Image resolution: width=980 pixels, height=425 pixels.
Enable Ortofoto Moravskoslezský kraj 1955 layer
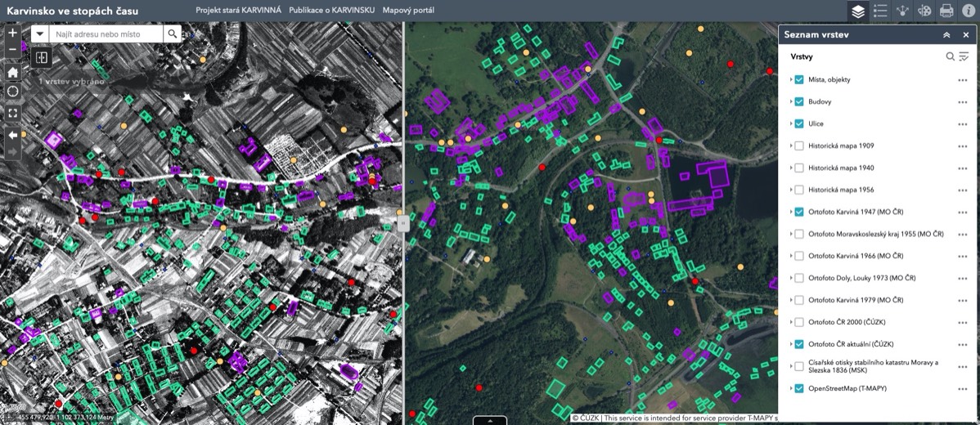coord(798,234)
